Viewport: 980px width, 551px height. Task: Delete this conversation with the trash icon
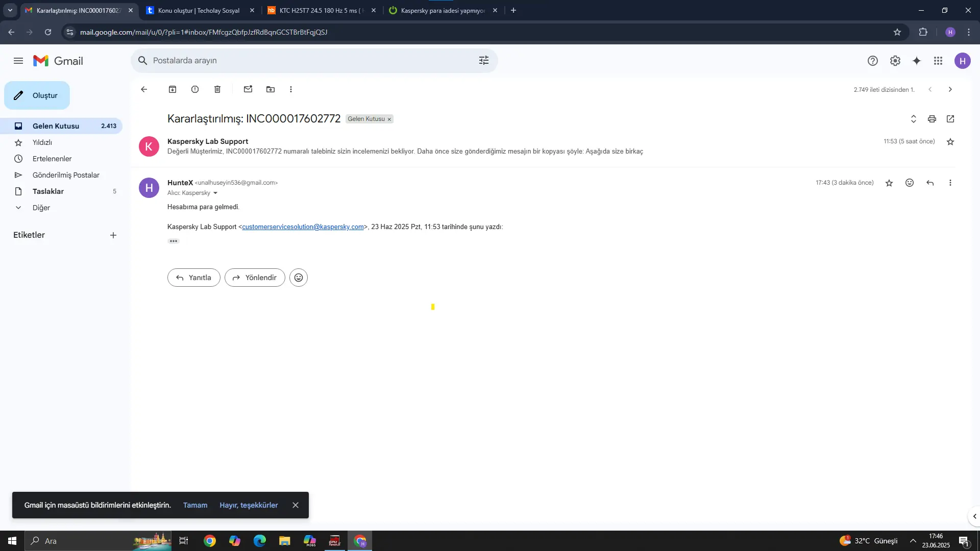217,89
